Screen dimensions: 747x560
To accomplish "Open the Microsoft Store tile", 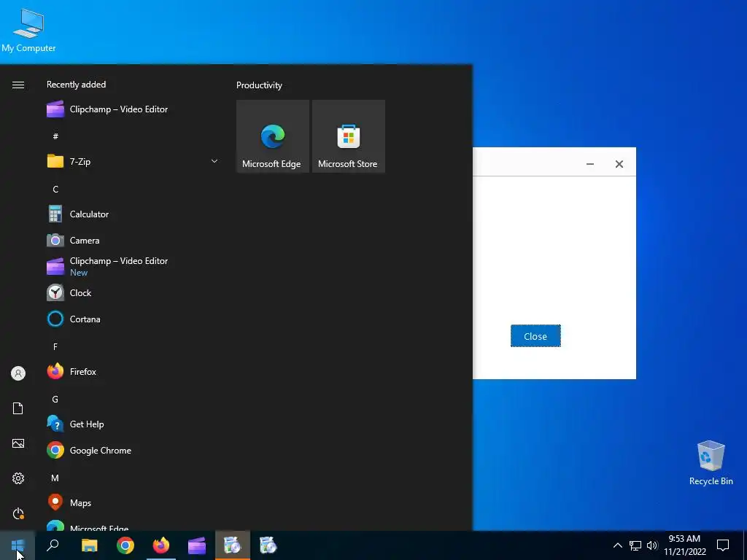I will pos(348,136).
